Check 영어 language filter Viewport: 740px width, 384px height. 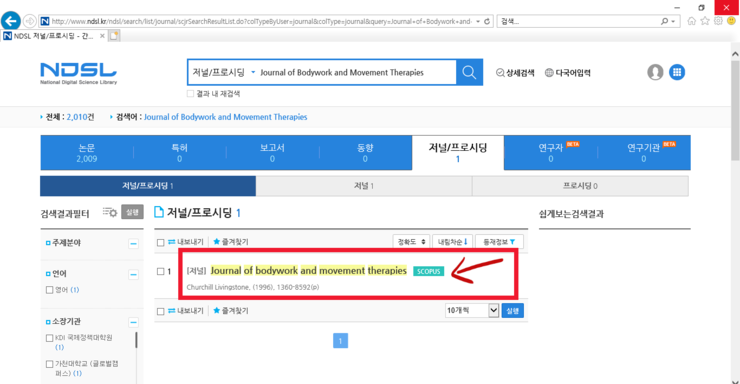[50, 290]
